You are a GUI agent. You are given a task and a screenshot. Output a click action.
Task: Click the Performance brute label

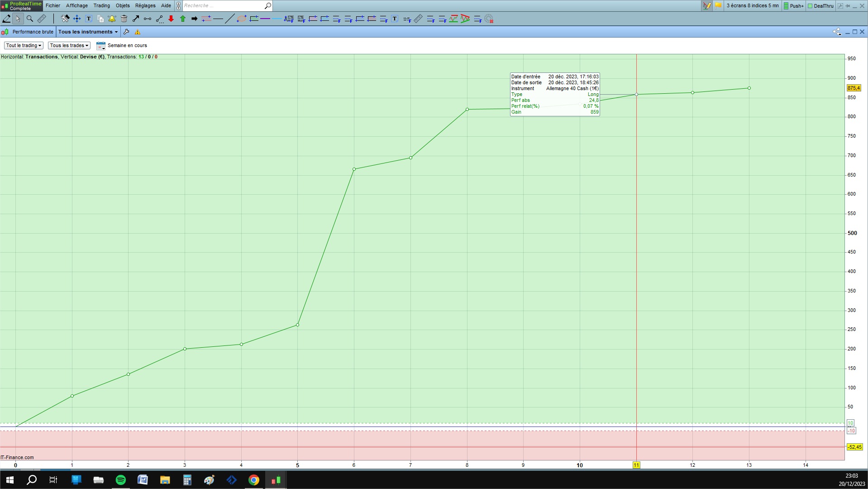pos(33,32)
